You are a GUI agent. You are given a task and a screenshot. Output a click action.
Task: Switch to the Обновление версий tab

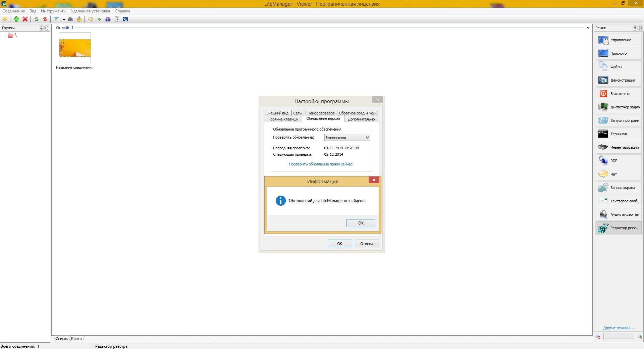click(x=323, y=118)
